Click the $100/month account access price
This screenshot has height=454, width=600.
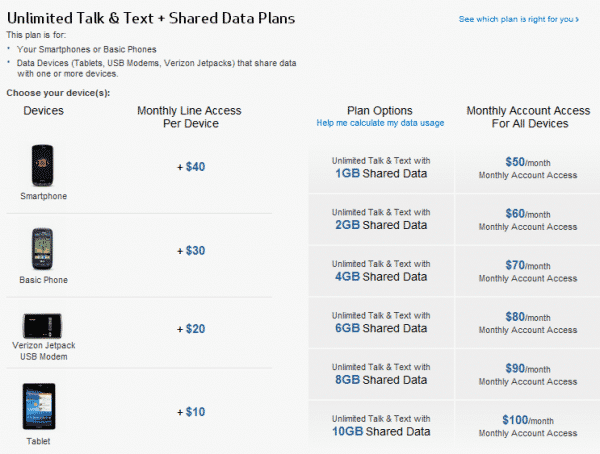pos(528,420)
